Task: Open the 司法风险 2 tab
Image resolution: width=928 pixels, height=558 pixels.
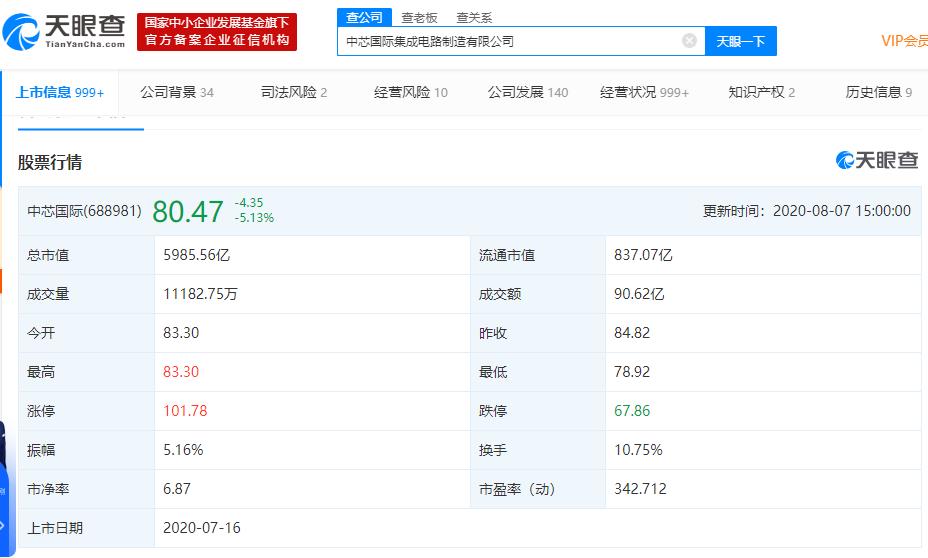Action: (294, 92)
